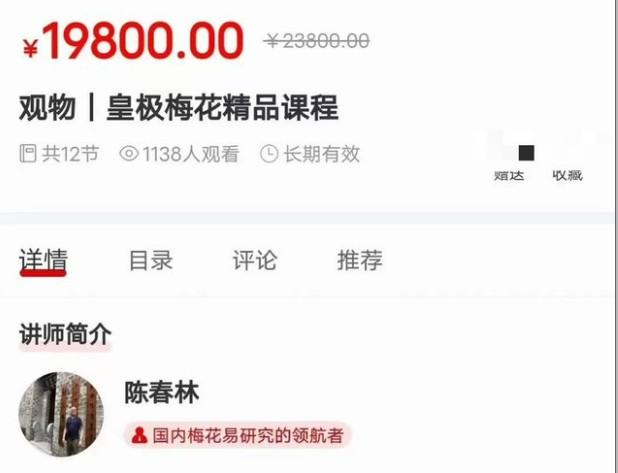Tap the 收藏 favorite button
Viewport: 618px width, 473px height.
tap(567, 175)
